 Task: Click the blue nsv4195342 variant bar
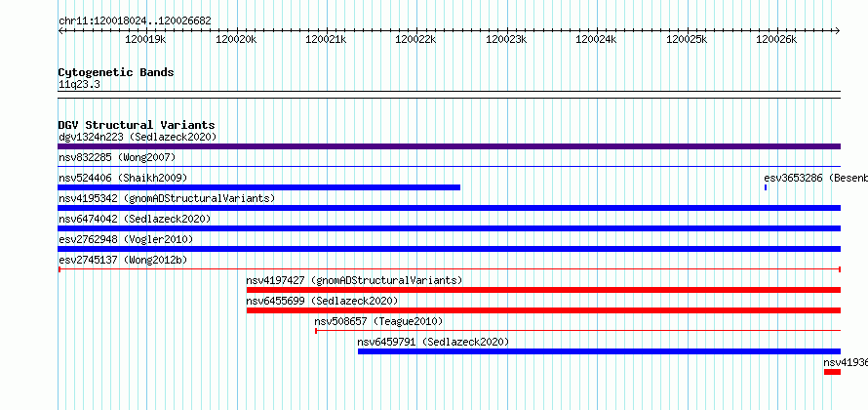[x=449, y=208]
